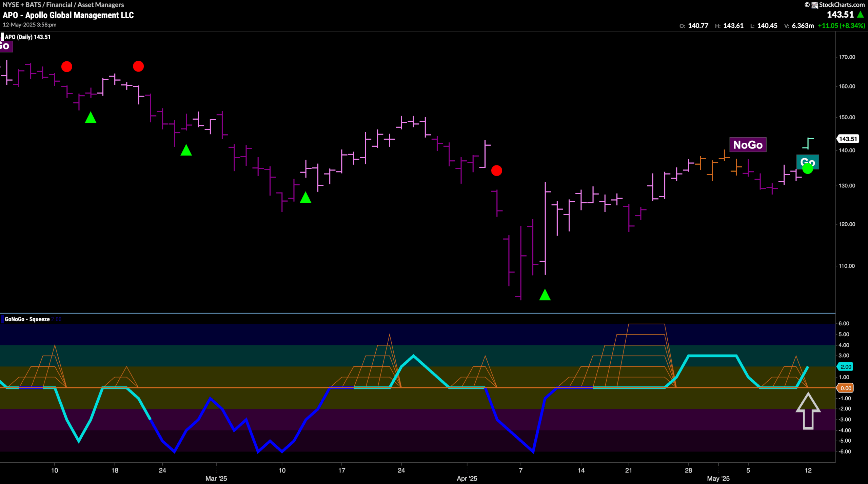Click the APO - Apollo Global Management LLC title
This screenshot has height=484, width=868.
tap(68, 15)
